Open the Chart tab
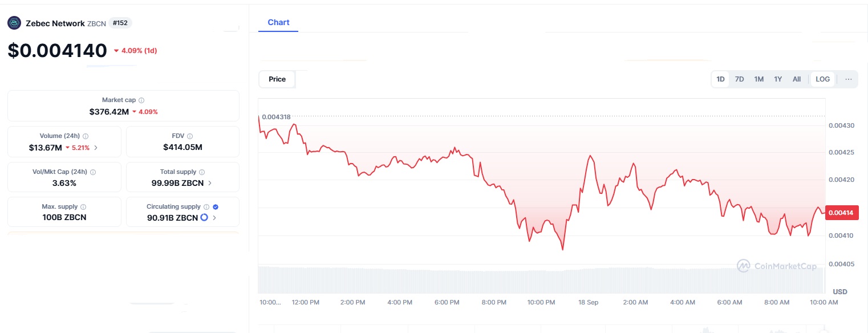This screenshot has height=333, width=868. [278, 22]
